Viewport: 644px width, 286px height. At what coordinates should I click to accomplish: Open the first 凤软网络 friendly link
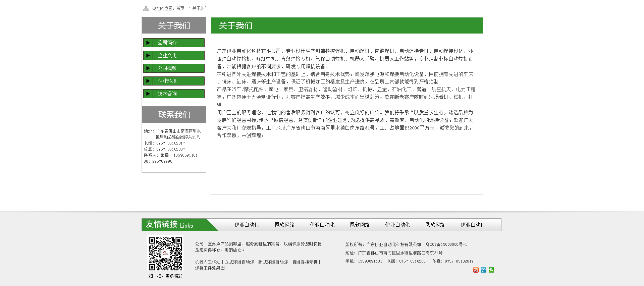tap(284, 225)
